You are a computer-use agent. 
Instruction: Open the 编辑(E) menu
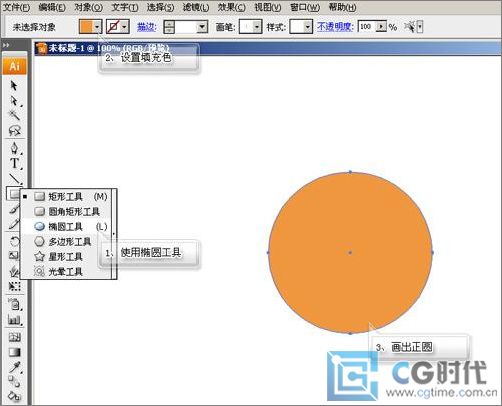[x=52, y=7]
